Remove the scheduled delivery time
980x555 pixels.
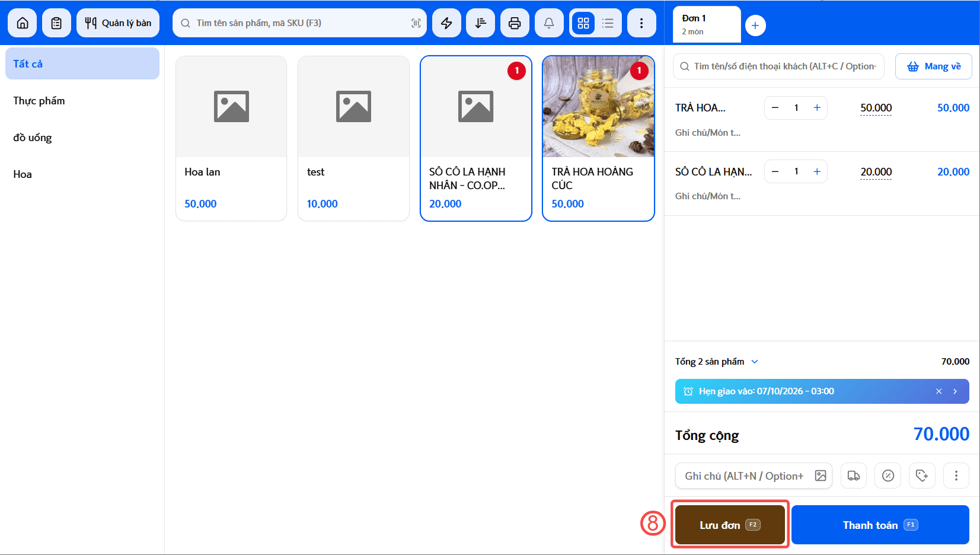tap(939, 391)
